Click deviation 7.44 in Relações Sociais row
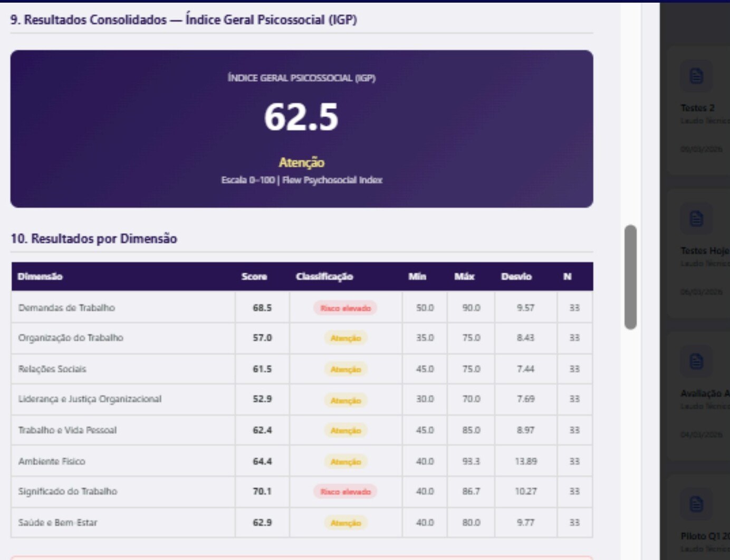Image resolution: width=730 pixels, height=560 pixels. (x=525, y=369)
